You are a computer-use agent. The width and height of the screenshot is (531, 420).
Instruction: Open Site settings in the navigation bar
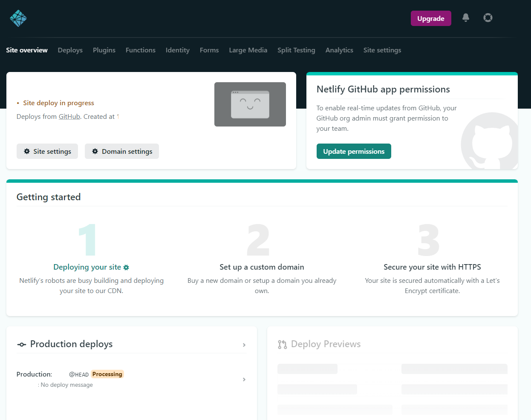click(382, 50)
